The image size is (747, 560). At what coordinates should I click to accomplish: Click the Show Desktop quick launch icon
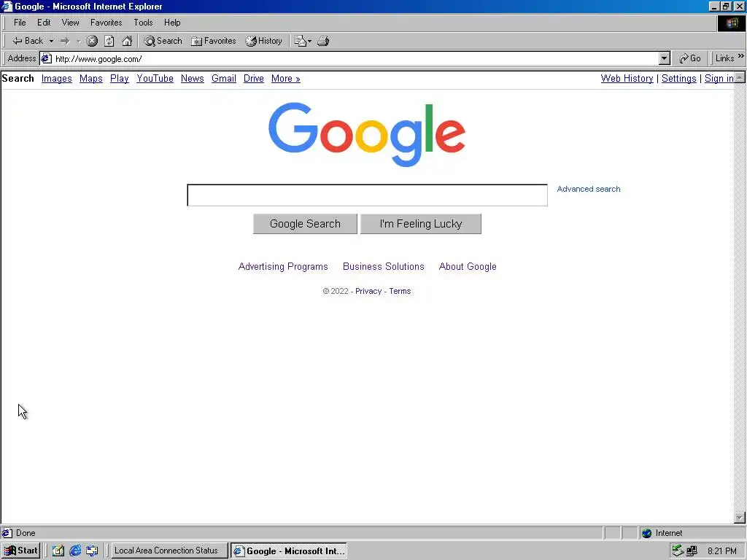pyautogui.click(x=58, y=551)
